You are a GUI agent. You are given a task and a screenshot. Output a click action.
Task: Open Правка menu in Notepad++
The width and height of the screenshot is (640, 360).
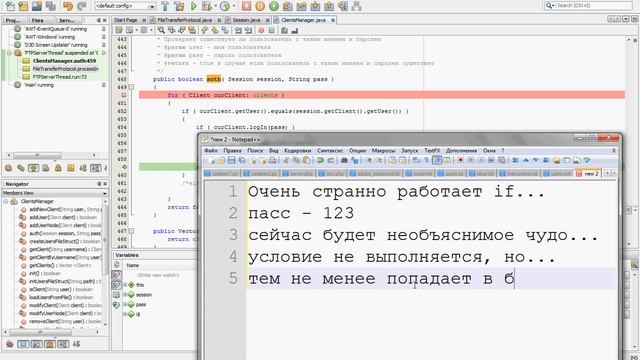point(232,151)
